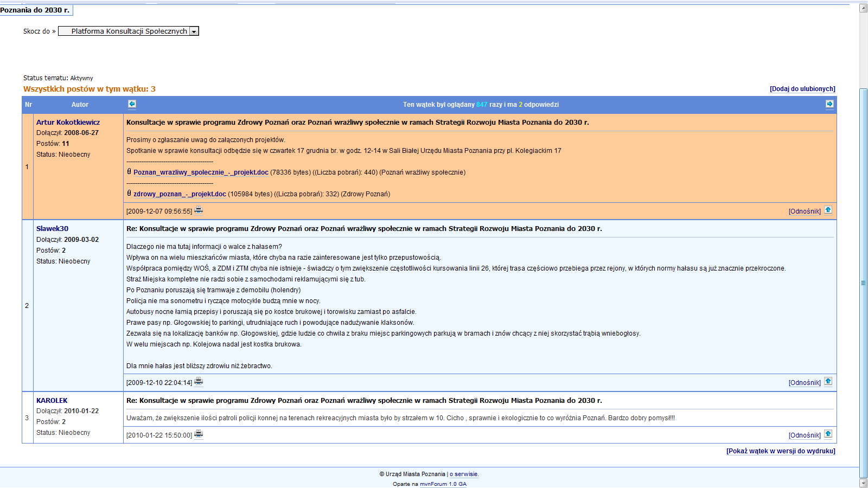
Task: Click 'Dołączył: 2009-03-02' text
Action: click(x=67, y=240)
